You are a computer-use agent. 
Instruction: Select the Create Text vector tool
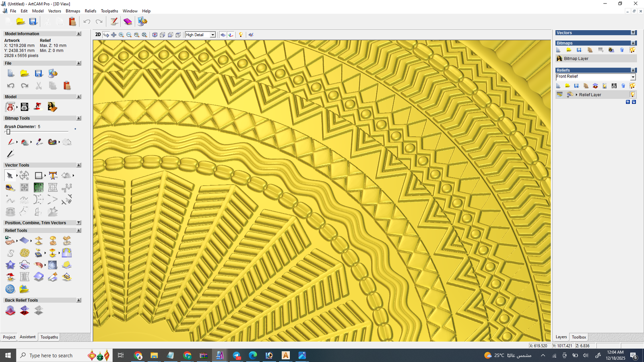pyautogui.click(x=53, y=175)
